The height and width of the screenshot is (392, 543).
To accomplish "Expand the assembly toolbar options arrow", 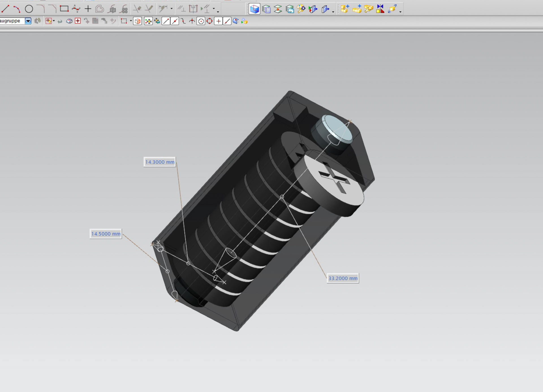I will (x=400, y=12).
